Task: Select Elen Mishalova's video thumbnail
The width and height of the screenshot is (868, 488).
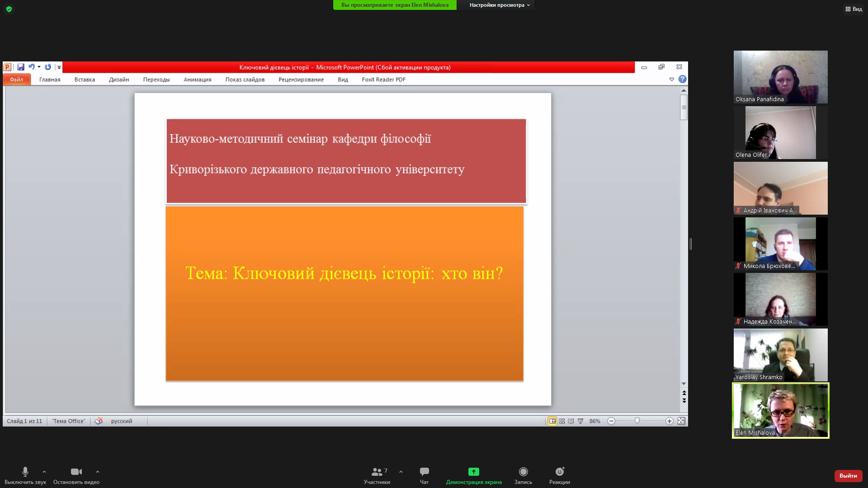Action: (780, 411)
